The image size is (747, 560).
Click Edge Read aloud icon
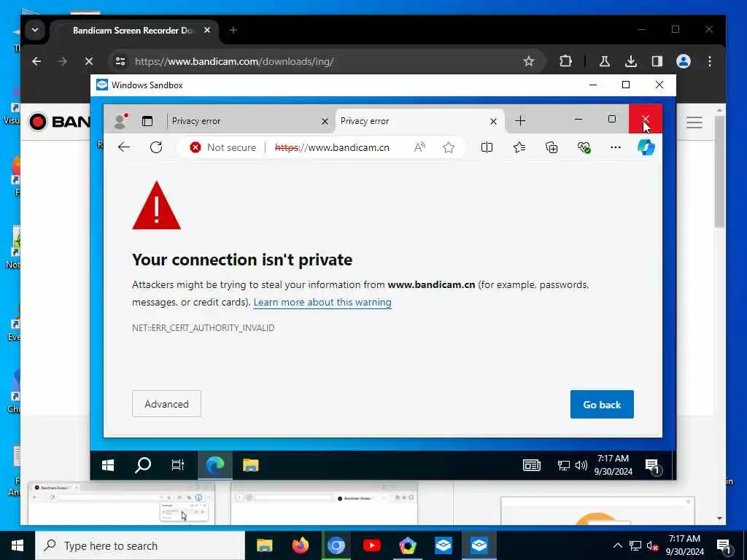click(419, 147)
